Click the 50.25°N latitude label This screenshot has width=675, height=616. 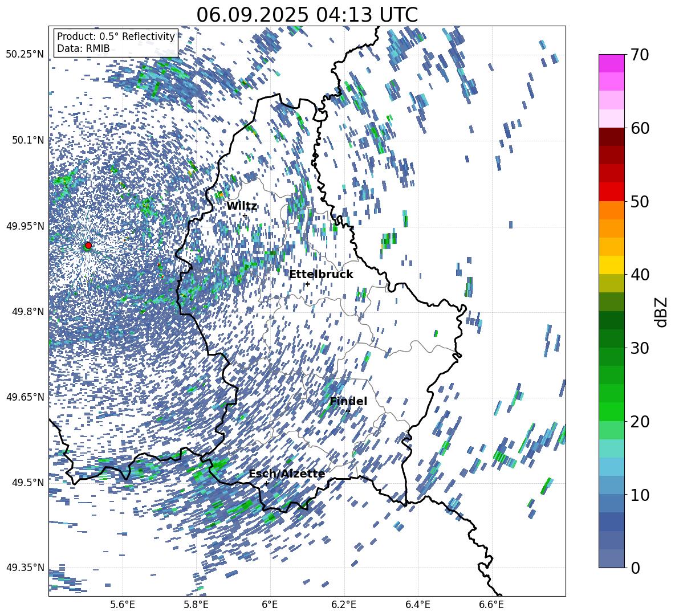[x=25, y=55]
